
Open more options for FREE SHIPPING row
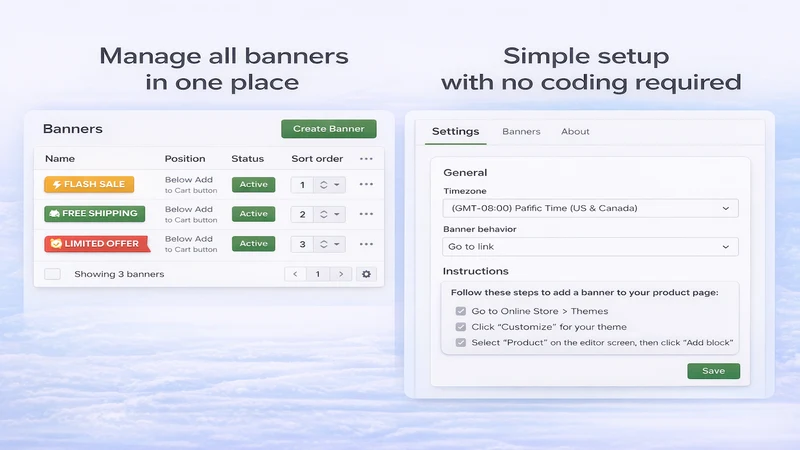click(x=366, y=214)
